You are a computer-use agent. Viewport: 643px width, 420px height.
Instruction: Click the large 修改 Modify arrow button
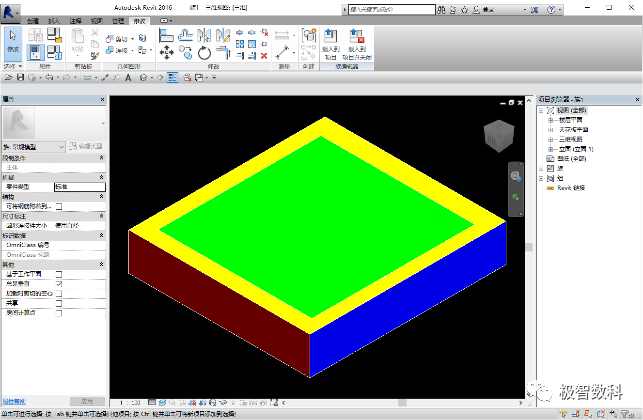[x=13, y=44]
